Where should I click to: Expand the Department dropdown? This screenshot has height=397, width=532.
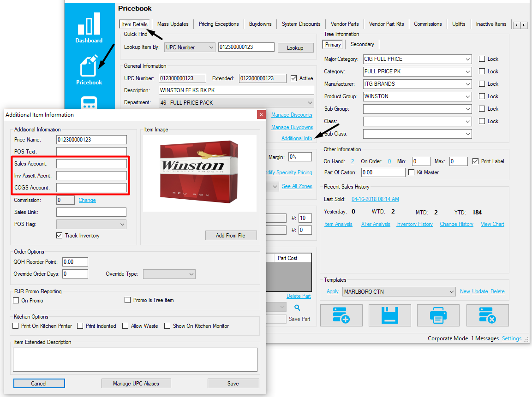[x=236, y=103]
